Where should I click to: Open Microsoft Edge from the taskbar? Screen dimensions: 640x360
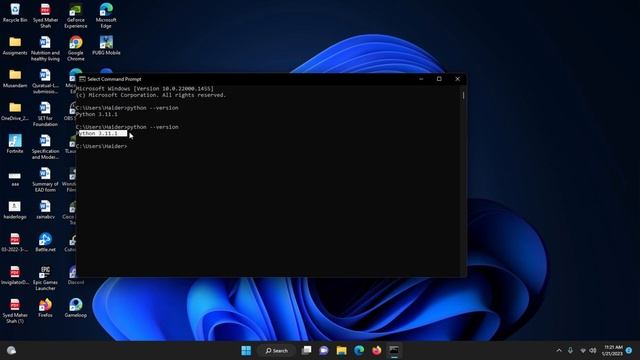pos(359,350)
